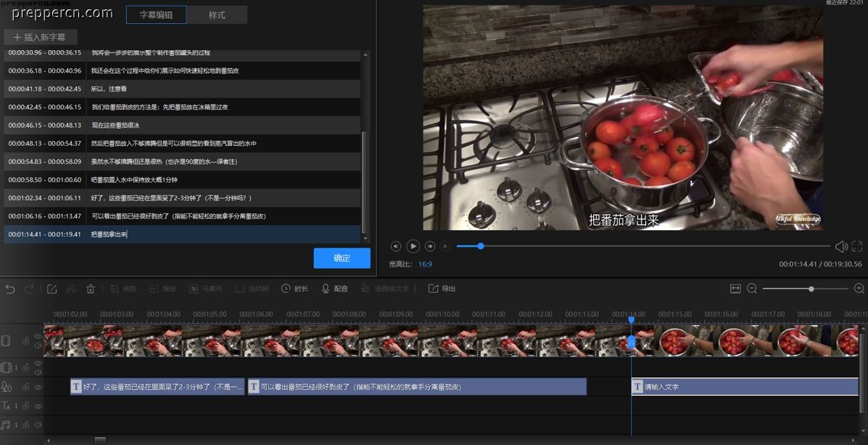
Task: Select subtitle starting at 00:00:58.50
Action: coord(182,179)
